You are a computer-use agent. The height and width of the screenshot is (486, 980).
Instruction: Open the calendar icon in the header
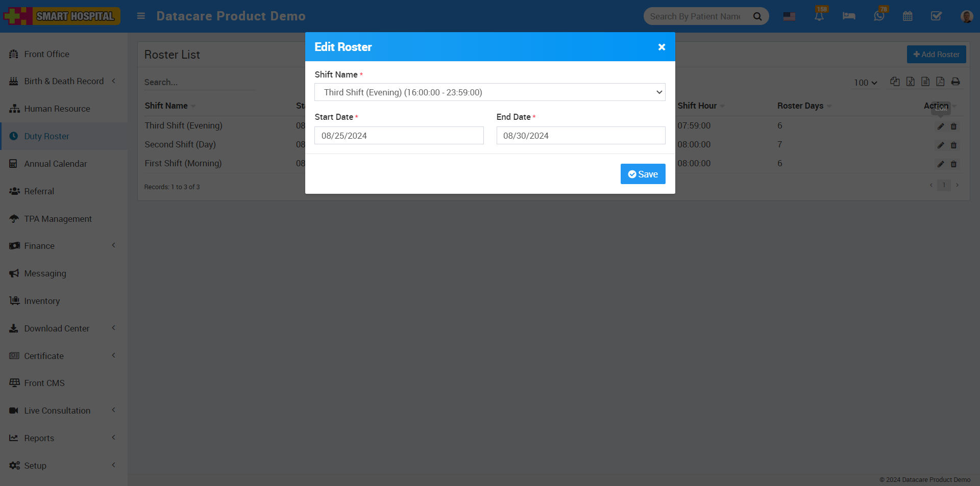tap(908, 16)
